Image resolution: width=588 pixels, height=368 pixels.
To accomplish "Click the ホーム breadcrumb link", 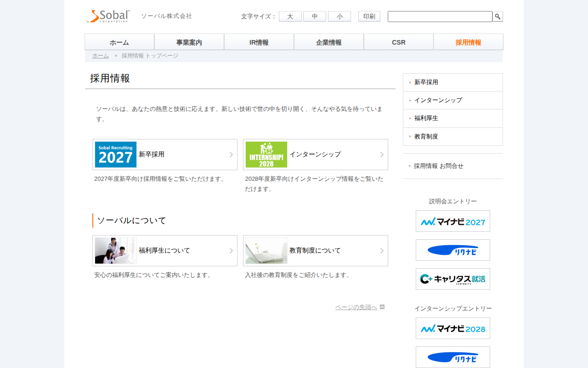I will [101, 56].
